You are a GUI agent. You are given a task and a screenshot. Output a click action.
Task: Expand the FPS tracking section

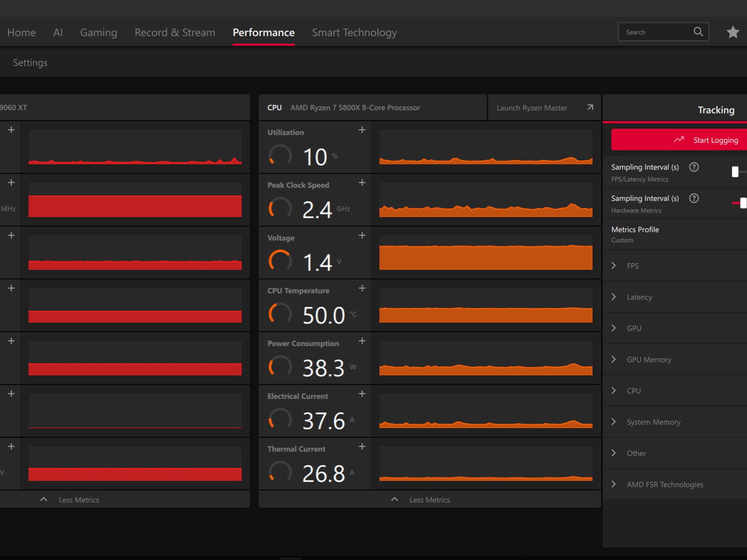(675, 266)
